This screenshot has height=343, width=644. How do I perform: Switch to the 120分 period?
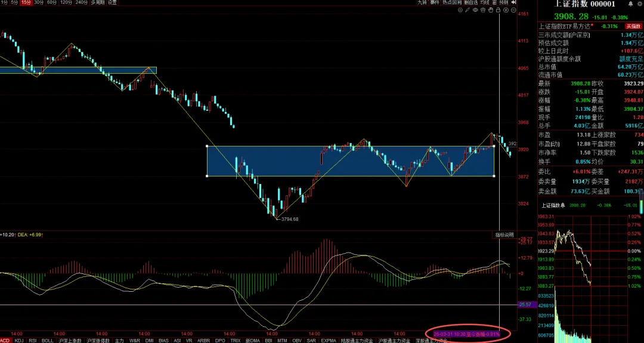tap(66, 2)
